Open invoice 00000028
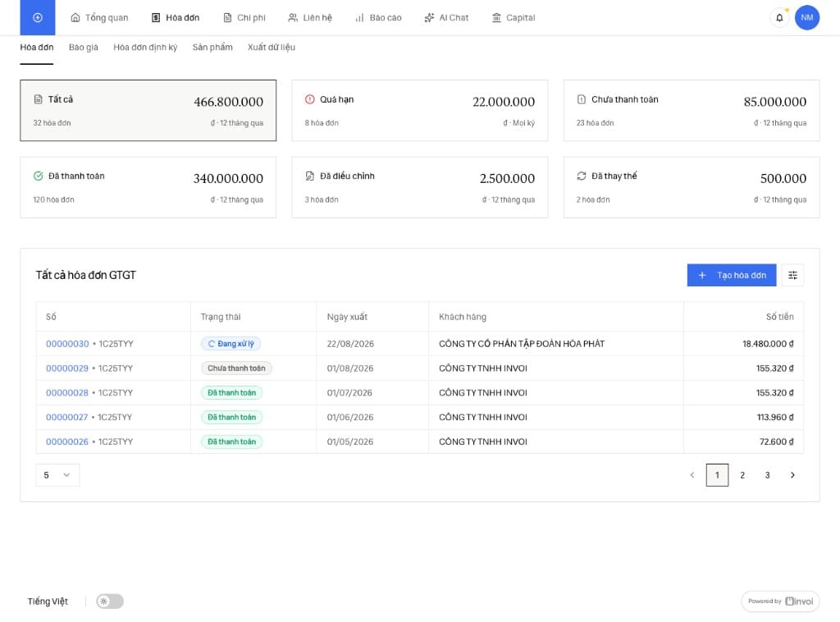840x622 pixels. (x=67, y=393)
